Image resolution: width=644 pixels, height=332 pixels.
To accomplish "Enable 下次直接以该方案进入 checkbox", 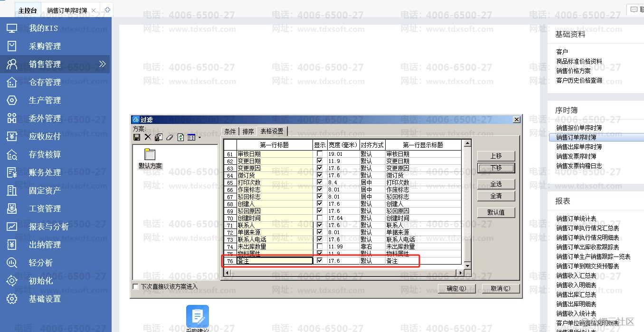I will point(136,287).
